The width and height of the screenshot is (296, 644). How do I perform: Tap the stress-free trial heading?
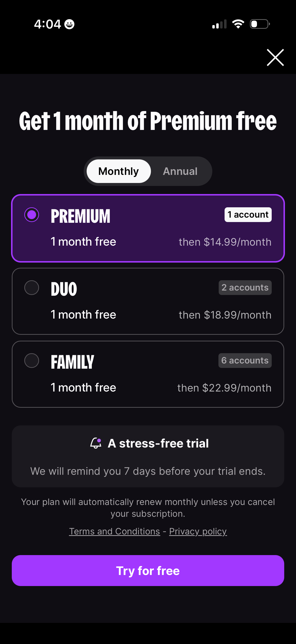(x=158, y=444)
